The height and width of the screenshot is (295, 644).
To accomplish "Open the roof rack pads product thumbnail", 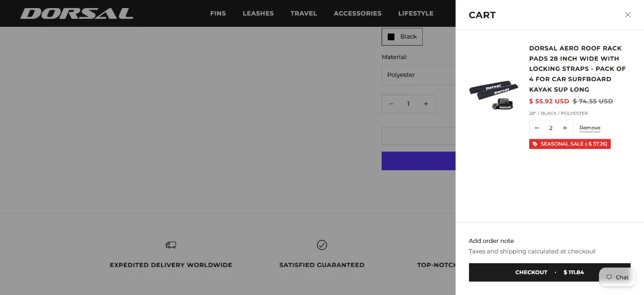I will 494,96.
